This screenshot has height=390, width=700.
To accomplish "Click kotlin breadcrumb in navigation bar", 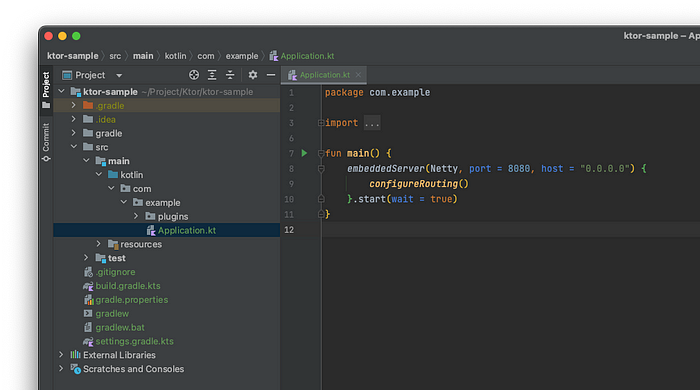I will point(175,56).
